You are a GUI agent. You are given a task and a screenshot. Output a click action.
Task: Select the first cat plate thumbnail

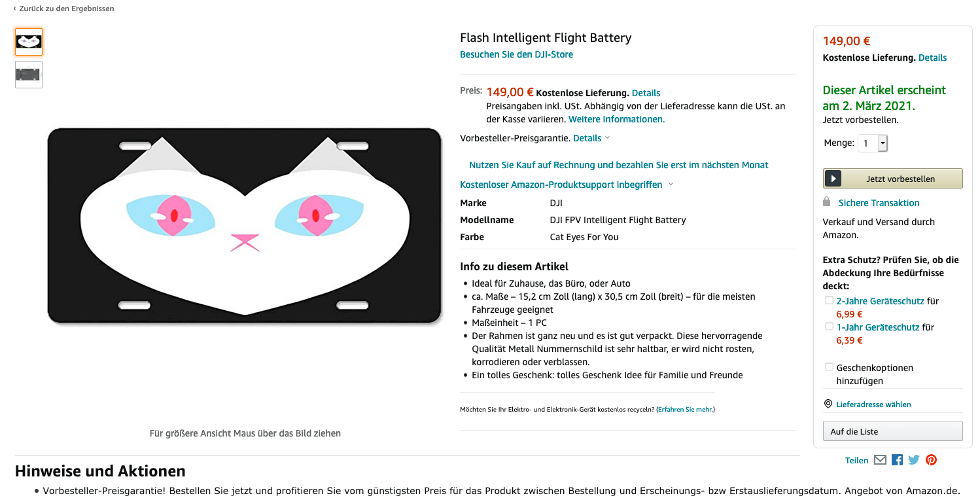tap(29, 42)
